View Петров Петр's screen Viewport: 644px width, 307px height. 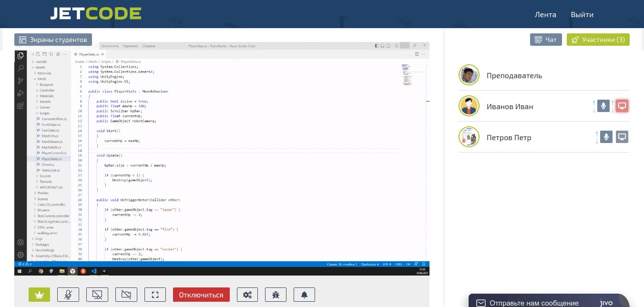coord(622,137)
